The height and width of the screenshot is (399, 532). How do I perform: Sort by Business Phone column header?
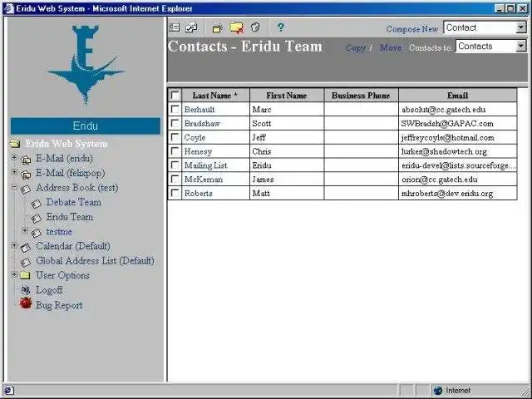tap(361, 96)
